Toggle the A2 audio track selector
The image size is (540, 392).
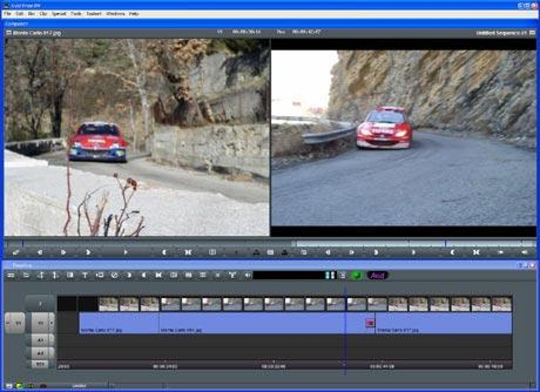point(41,353)
